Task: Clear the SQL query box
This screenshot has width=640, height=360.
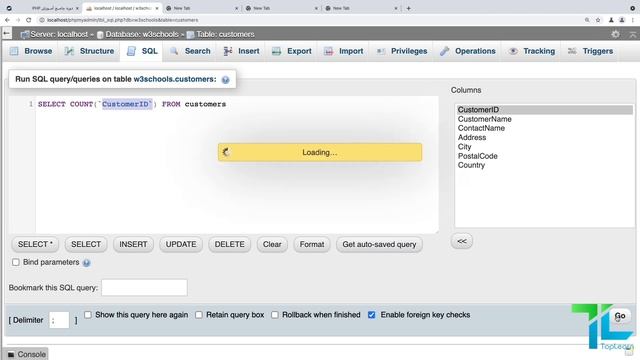Action: 272,244
